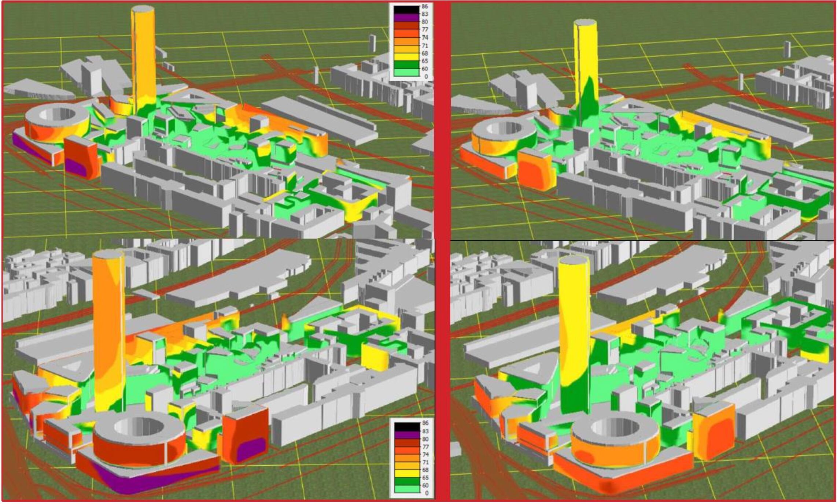
Task: Click the black swatch in top legend
Action: 406,10
